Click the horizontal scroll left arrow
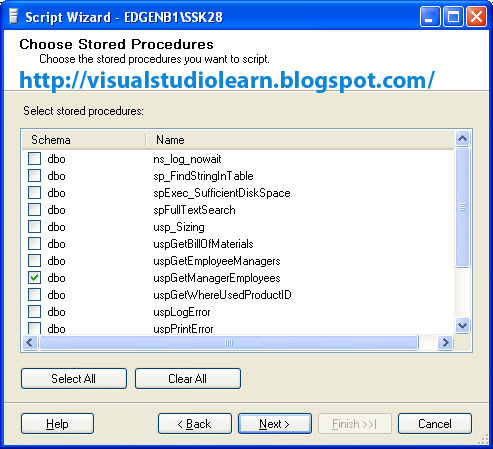Viewport: 493px width, 449px height. click(x=30, y=342)
